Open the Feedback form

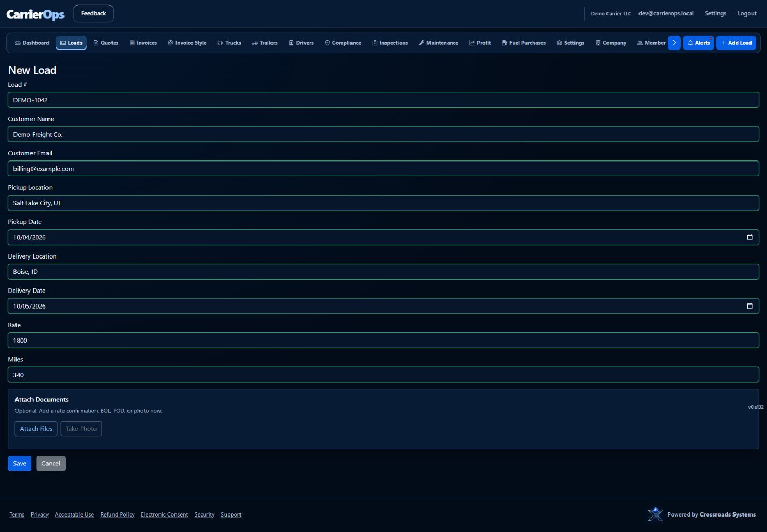click(93, 13)
